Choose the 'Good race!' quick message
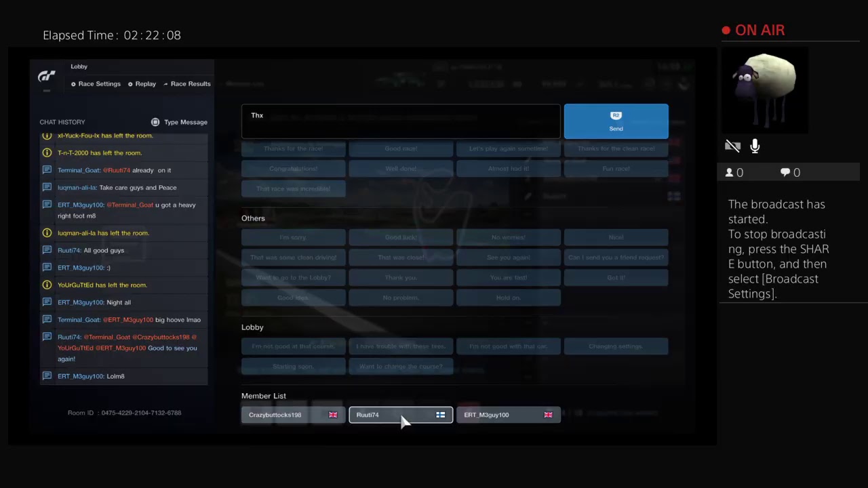Image resolution: width=868 pixels, height=488 pixels. (x=401, y=148)
